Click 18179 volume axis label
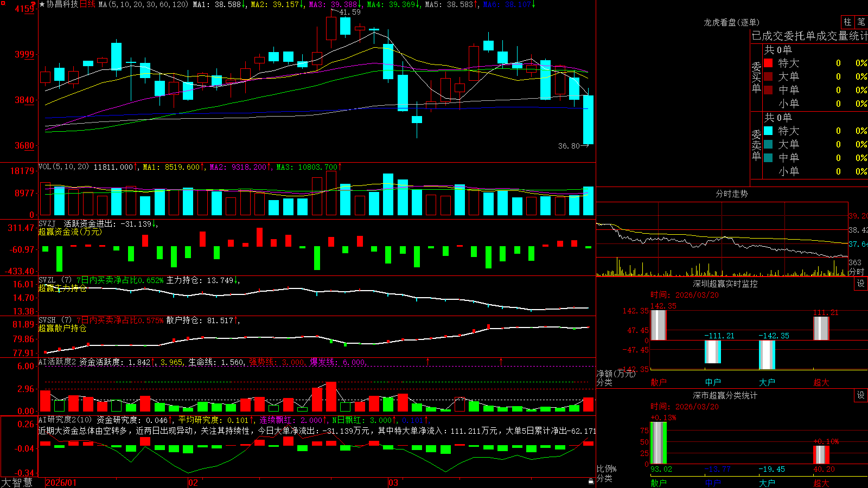This screenshot has width=868, height=488. pos(22,171)
